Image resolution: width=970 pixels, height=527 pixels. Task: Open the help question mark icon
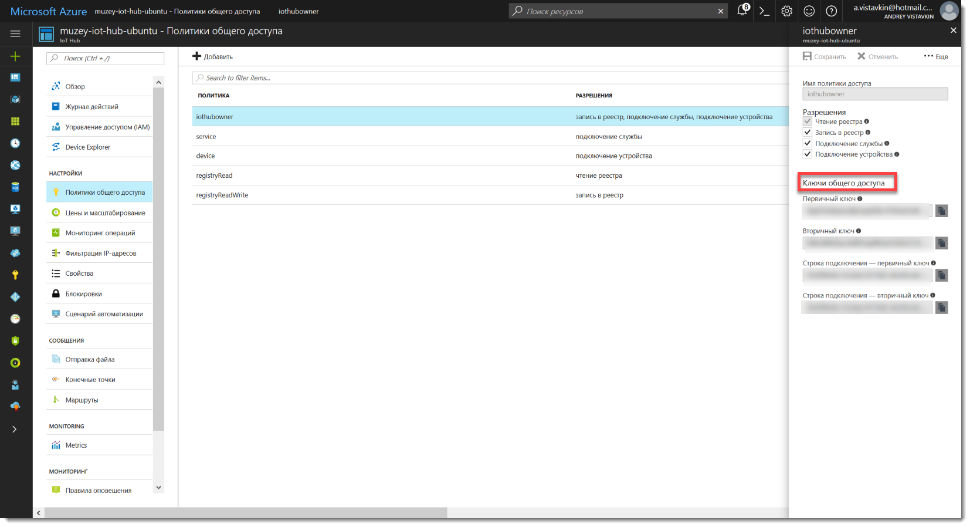point(831,11)
